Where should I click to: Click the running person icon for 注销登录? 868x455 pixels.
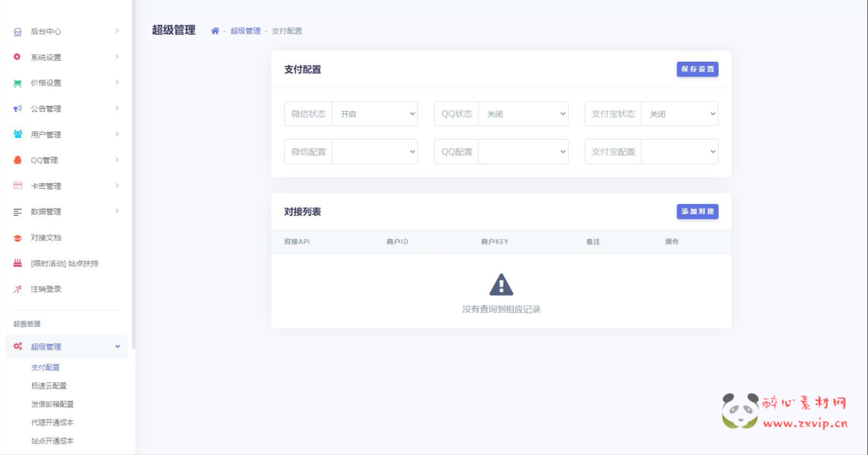(18, 289)
